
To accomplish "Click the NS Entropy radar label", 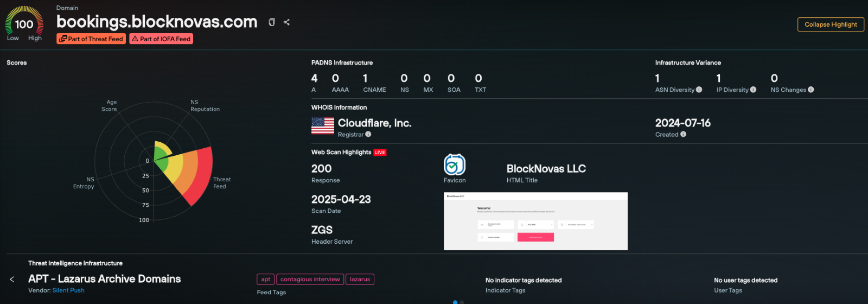I will coord(84,183).
